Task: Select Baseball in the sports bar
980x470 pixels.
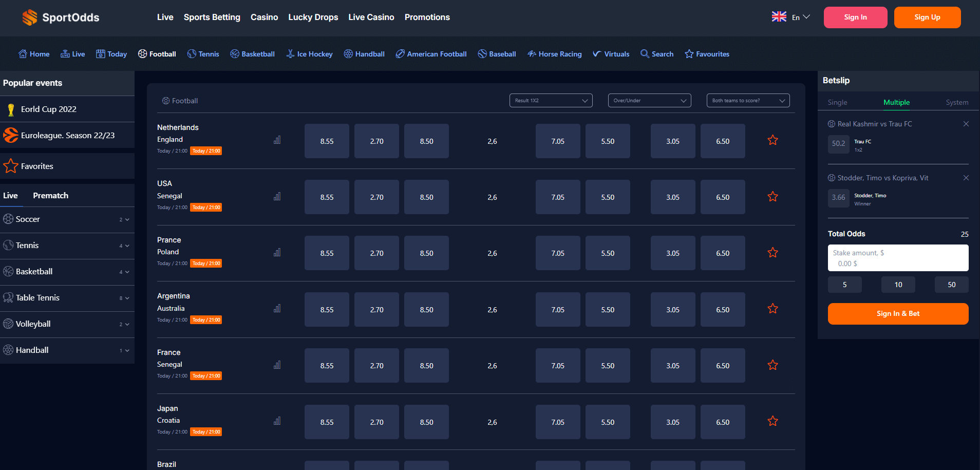Action: 497,54
